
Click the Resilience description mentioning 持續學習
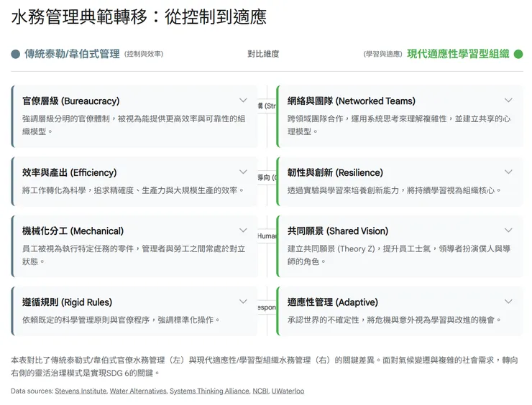coord(394,190)
